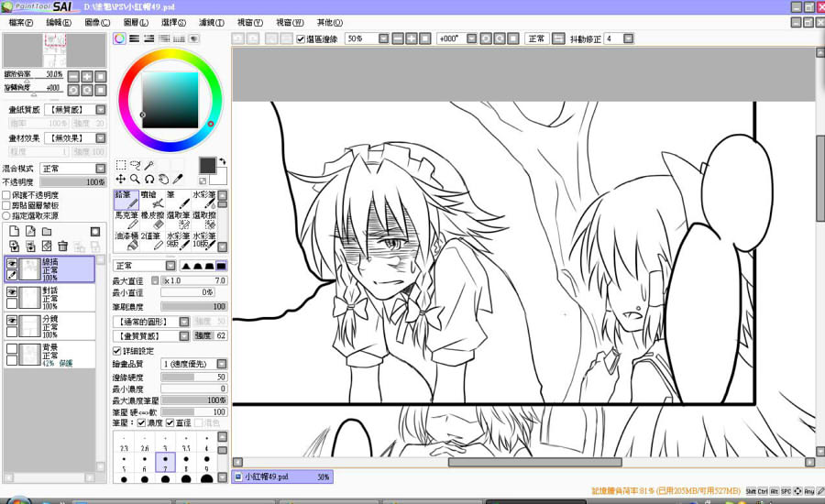Enable 保護不透明度 checkbox
Screen dimensions: 825x504
(7, 195)
